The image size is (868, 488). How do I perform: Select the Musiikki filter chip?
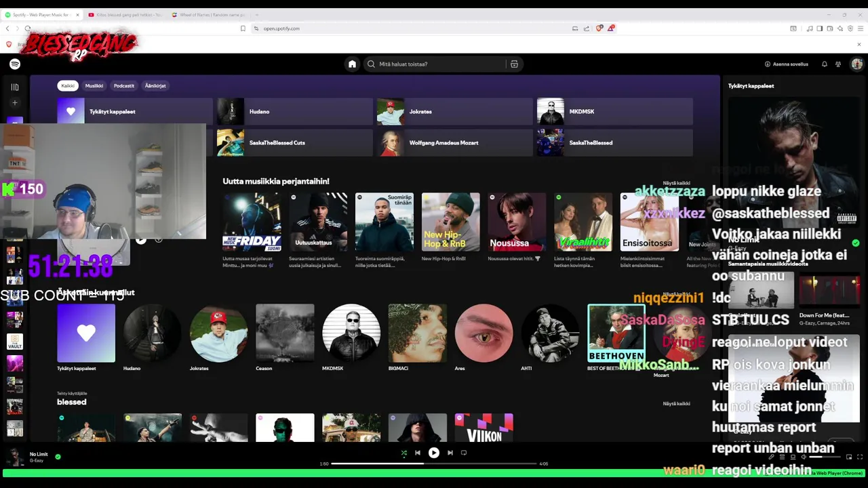point(94,85)
